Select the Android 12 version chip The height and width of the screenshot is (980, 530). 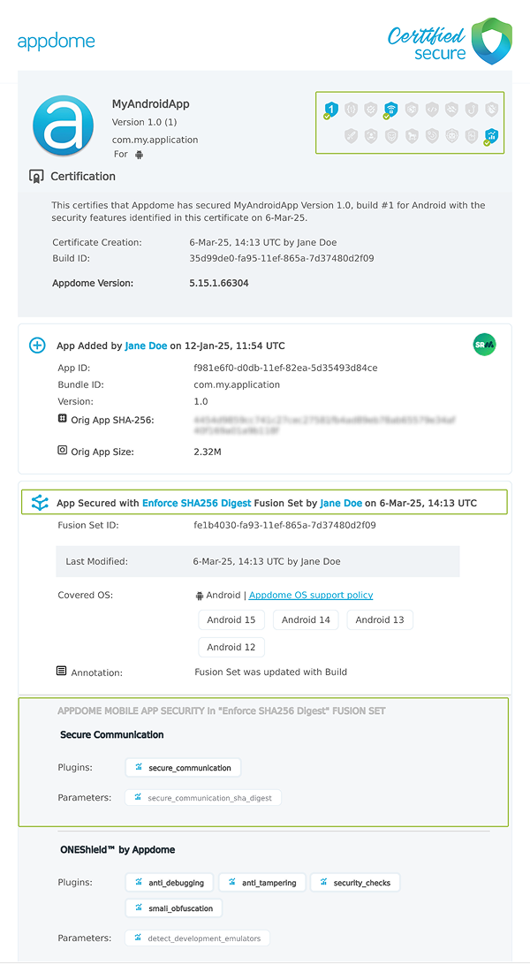click(x=231, y=647)
